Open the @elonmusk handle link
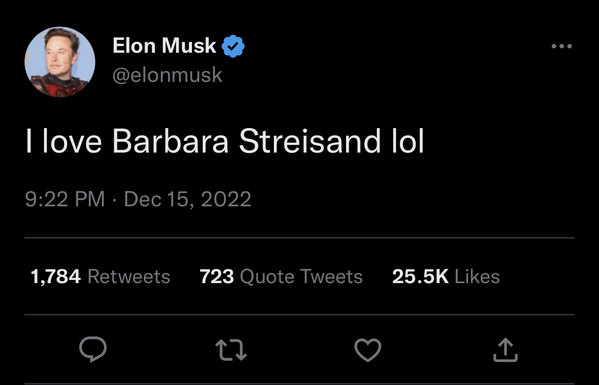599x385 pixels. (x=167, y=74)
